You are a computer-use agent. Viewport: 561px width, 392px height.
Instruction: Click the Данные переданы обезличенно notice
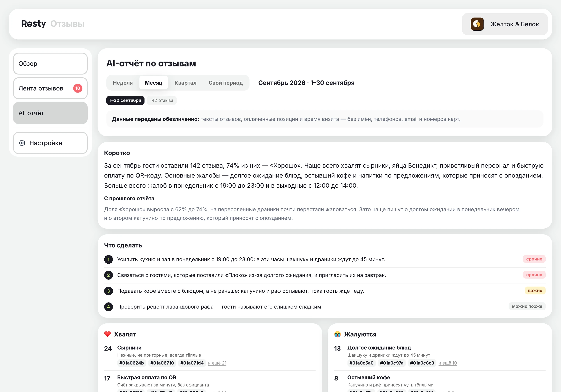325,119
